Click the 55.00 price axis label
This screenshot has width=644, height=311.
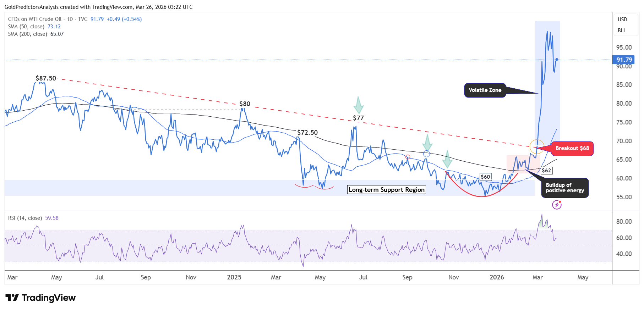[x=624, y=197]
